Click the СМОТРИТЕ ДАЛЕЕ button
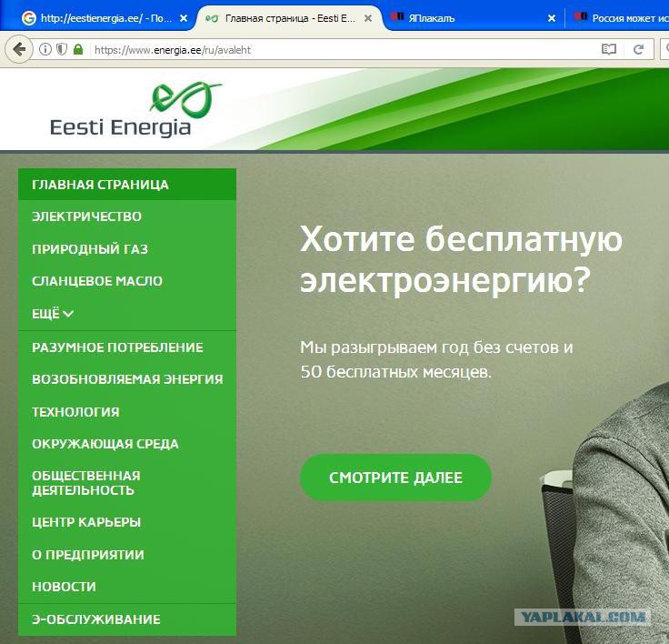The width and height of the screenshot is (669, 644). click(396, 478)
